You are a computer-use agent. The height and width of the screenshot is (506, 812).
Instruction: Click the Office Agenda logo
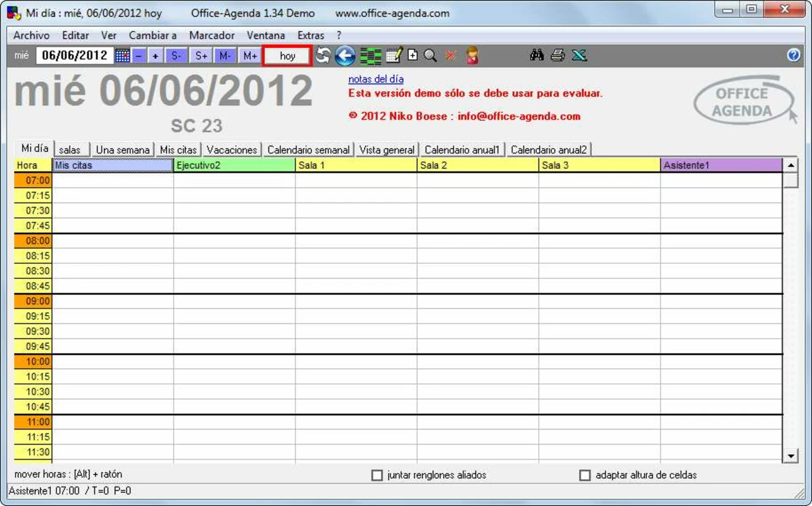(744, 101)
